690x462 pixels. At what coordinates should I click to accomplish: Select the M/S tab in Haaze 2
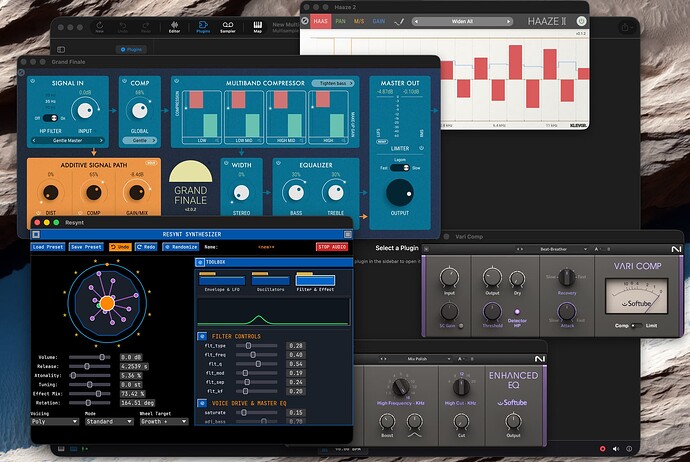pos(359,21)
